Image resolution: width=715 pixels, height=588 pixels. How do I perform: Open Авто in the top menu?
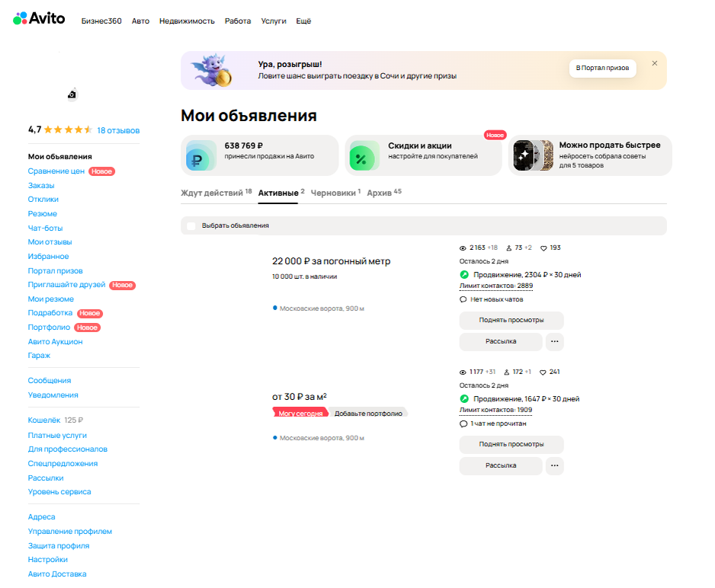click(140, 21)
